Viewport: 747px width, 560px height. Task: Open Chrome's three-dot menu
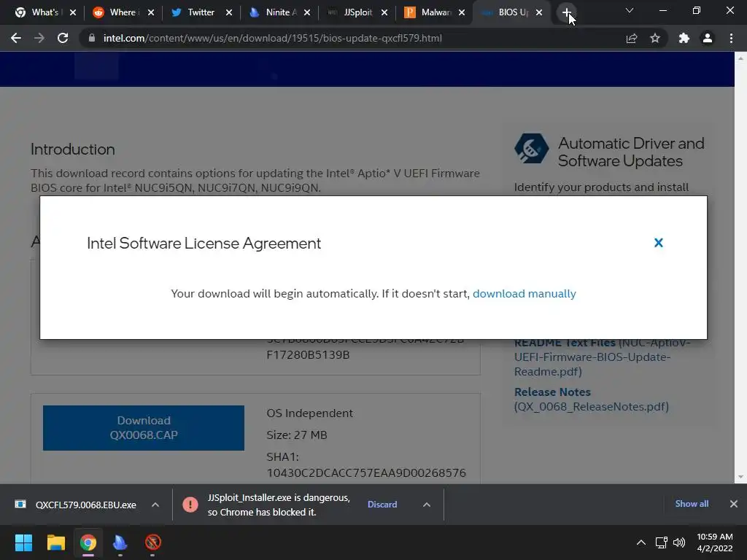pyautogui.click(x=731, y=38)
